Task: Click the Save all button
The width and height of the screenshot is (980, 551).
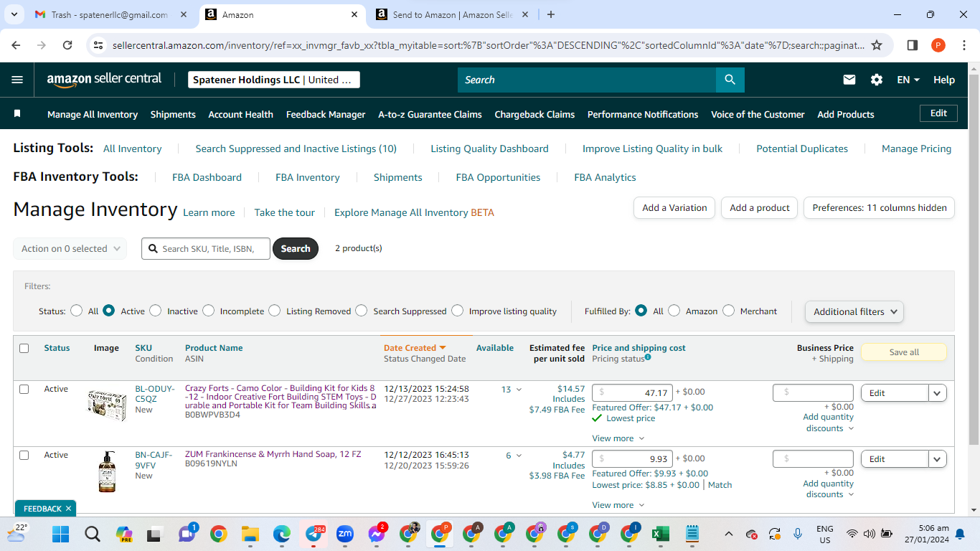Action: (903, 352)
